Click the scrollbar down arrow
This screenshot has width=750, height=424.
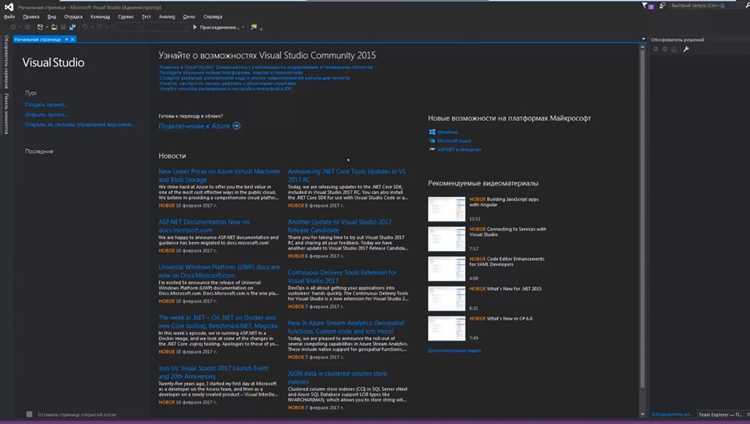click(x=642, y=414)
